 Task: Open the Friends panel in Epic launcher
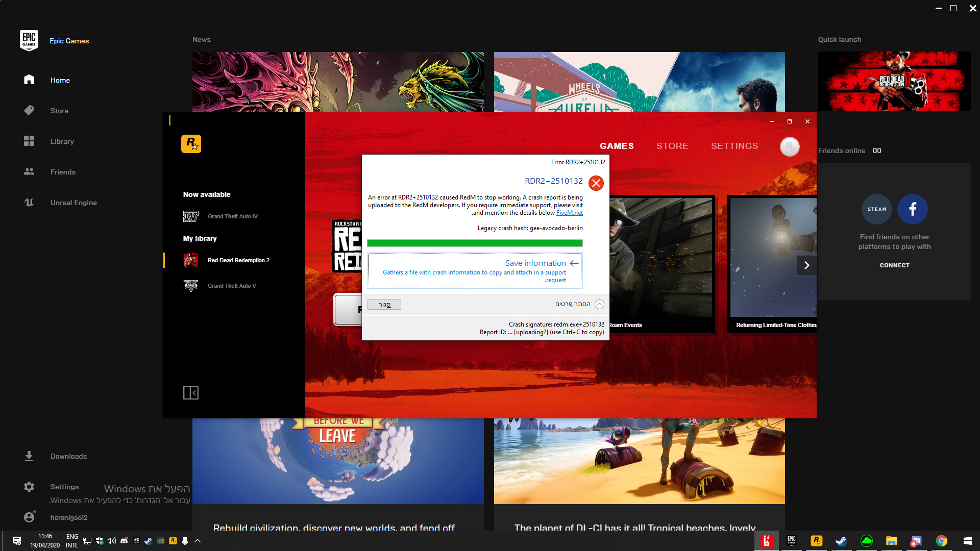[63, 172]
